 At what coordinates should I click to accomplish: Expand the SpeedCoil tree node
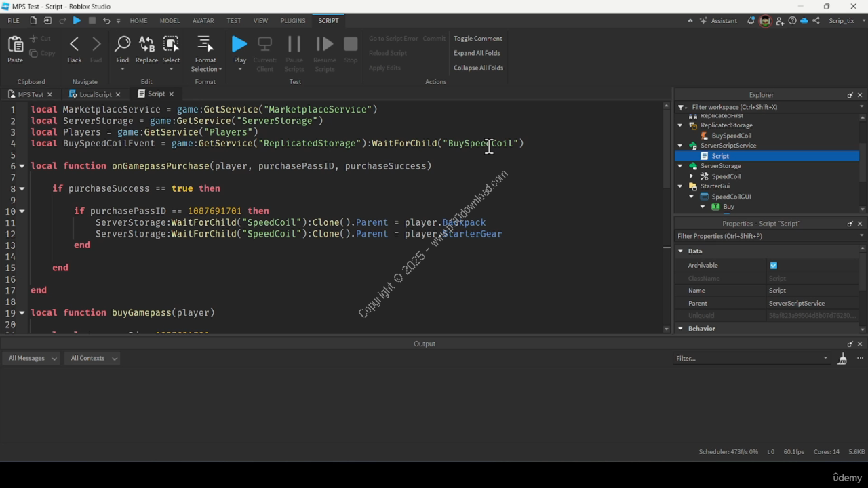(691, 176)
